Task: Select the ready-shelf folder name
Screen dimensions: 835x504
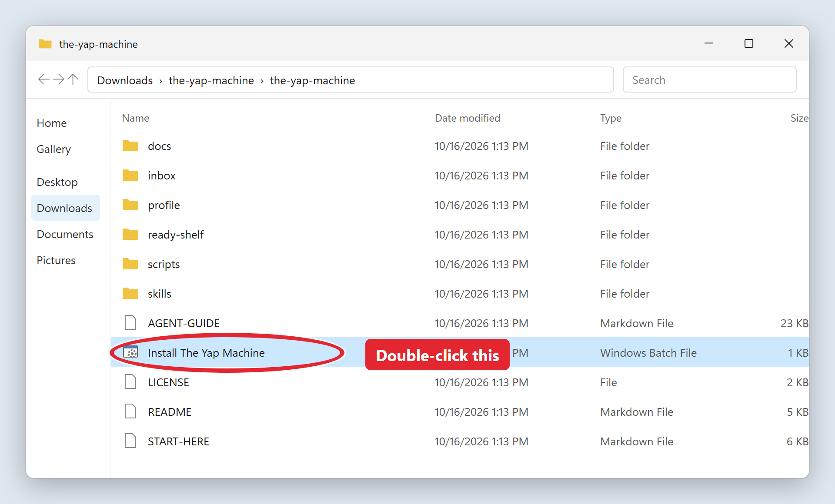Action: pos(176,235)
